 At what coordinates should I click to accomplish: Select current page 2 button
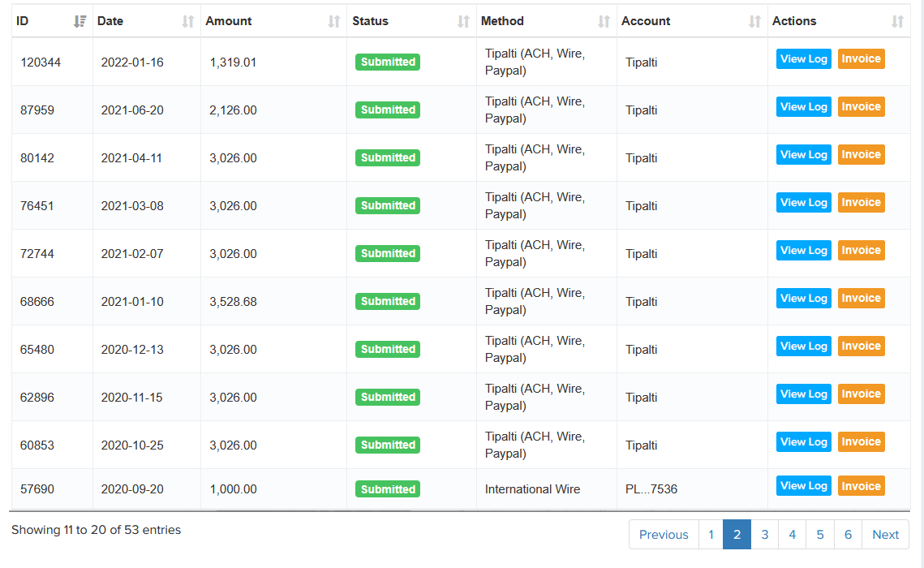[x=737, y=535]
